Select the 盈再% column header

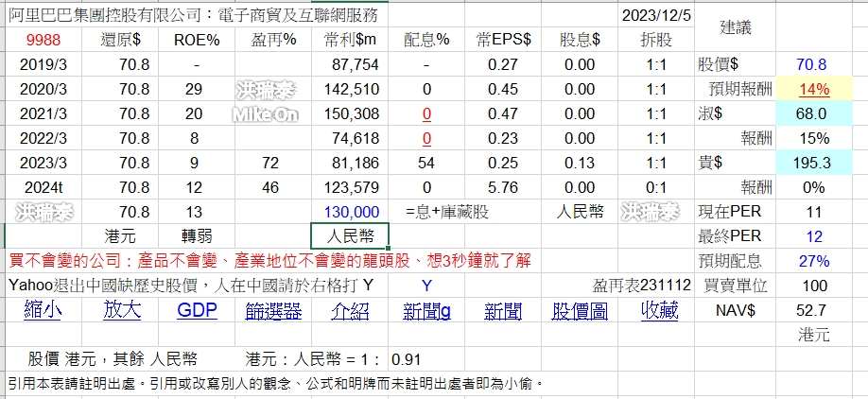click(273, 40)
